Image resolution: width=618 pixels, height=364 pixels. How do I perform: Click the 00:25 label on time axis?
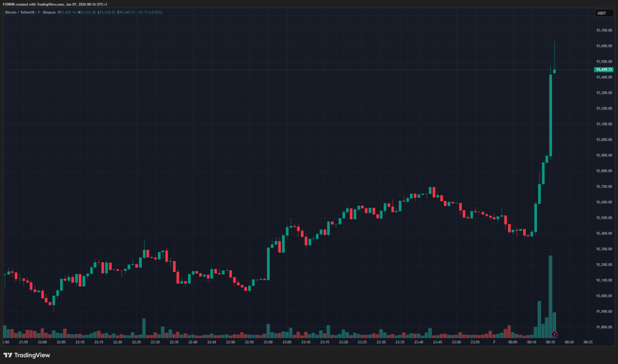tap(587, 343)
